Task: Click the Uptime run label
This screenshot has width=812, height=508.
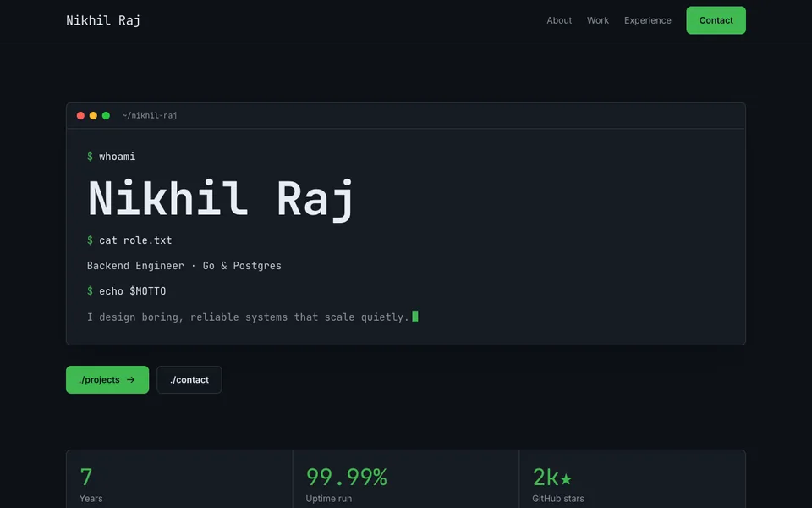Action: tap(329, 499)
